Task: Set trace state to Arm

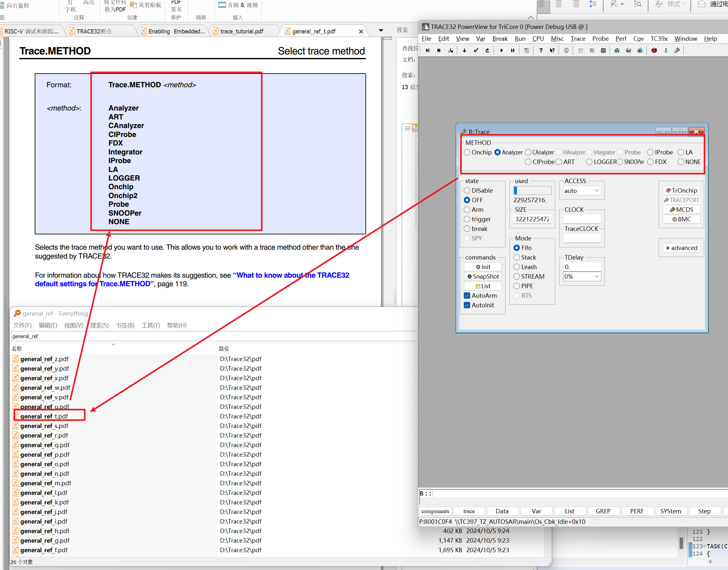Action: [467, 210]
